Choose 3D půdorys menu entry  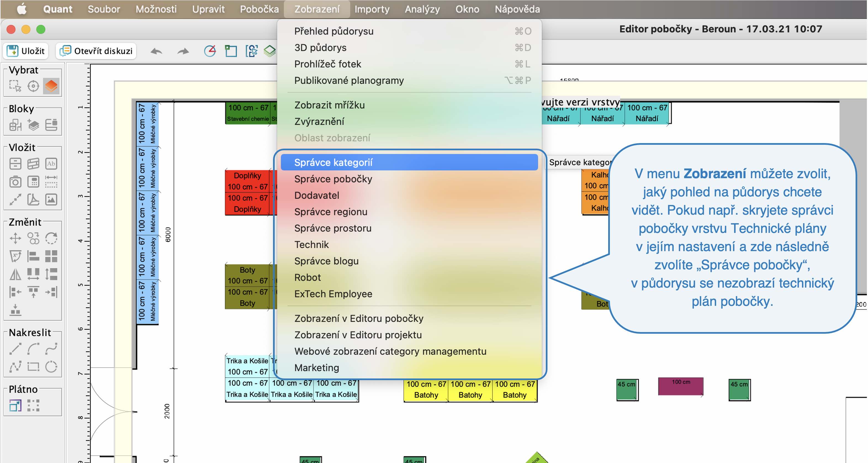pyautogui.click(x=409, y=48)
